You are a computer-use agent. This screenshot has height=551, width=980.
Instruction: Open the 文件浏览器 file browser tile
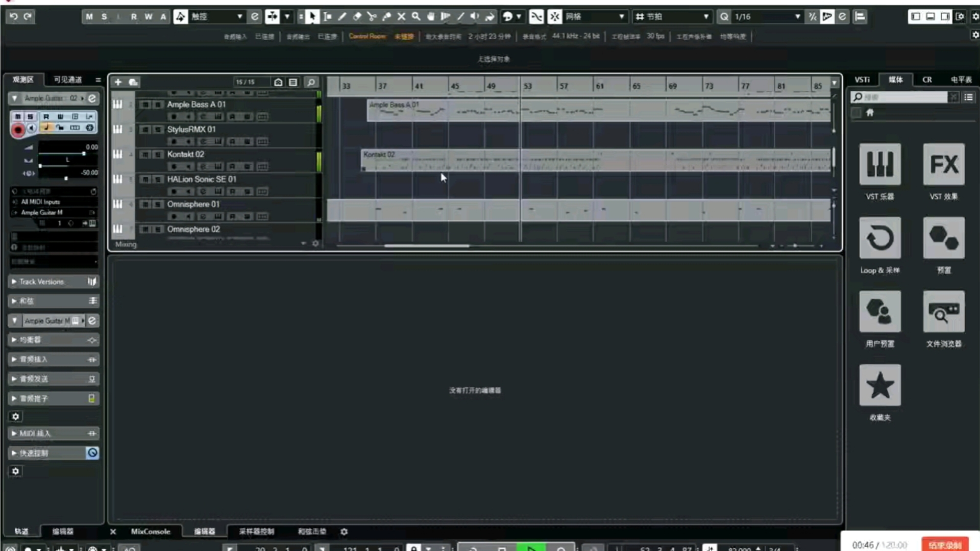(x=944, y=312)
